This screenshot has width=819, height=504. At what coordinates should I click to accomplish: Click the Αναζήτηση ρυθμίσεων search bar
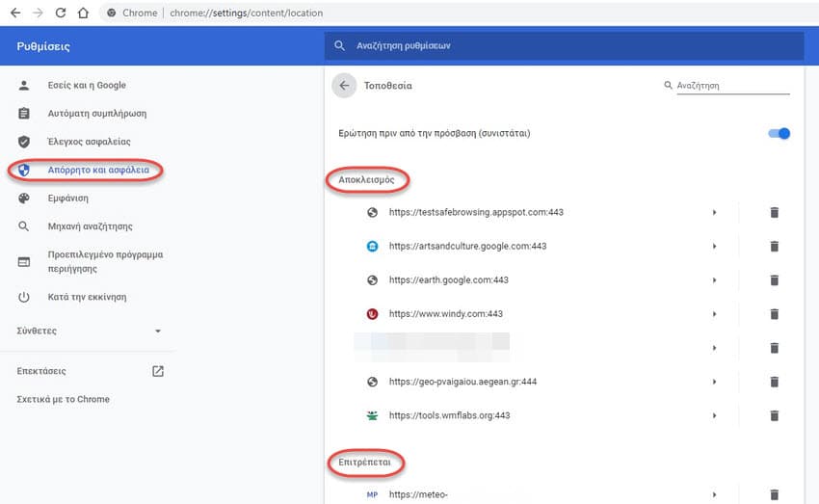564,45
